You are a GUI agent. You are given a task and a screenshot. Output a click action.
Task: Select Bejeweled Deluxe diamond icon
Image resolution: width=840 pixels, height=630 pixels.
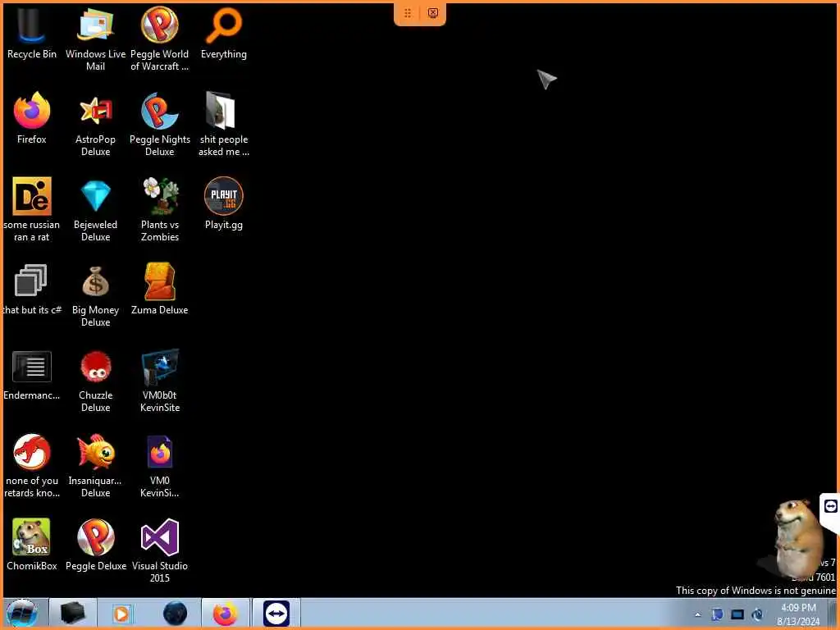(x=95, y=209)
